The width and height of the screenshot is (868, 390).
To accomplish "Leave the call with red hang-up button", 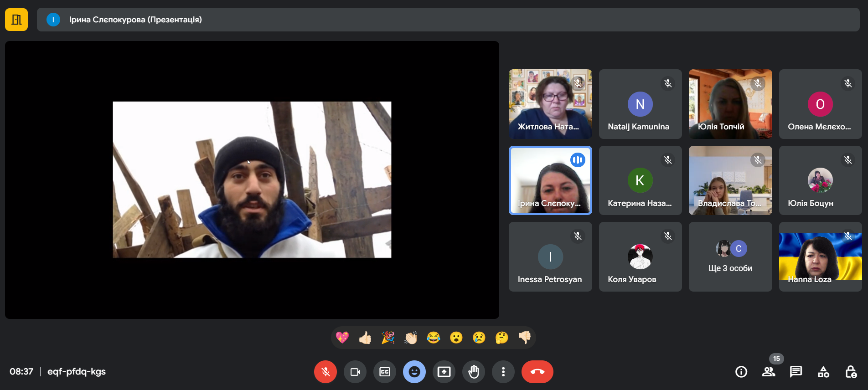I will (x=537, y=372).
